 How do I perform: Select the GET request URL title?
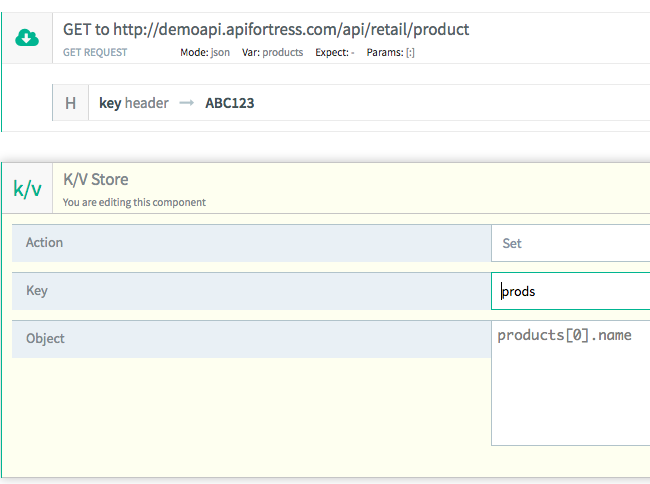point(265,29)
